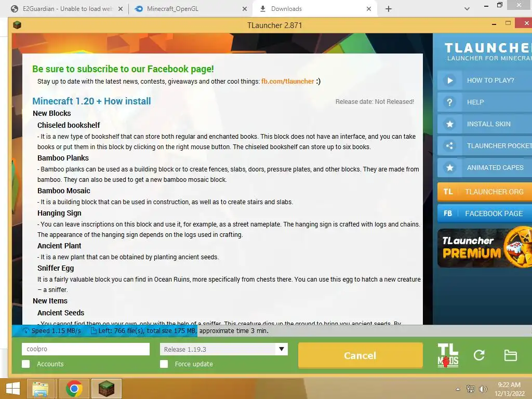Click the HOW TO PLAY? menu label
This screenshot has height=399, width=532.
[x=490, y=81]
